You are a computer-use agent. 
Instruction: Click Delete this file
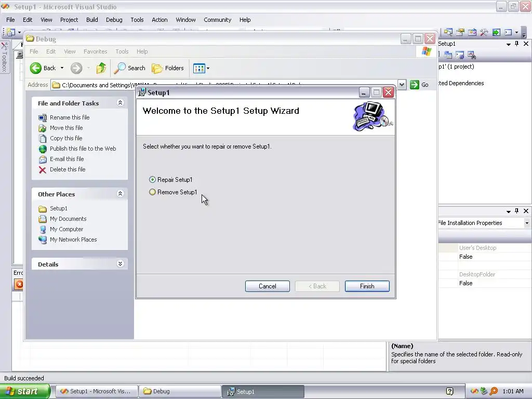point(68,169)
